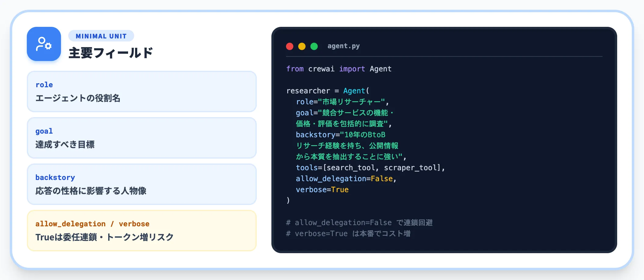
Task: Click the allow_delegation=False code line
Action: pos(346,179)
